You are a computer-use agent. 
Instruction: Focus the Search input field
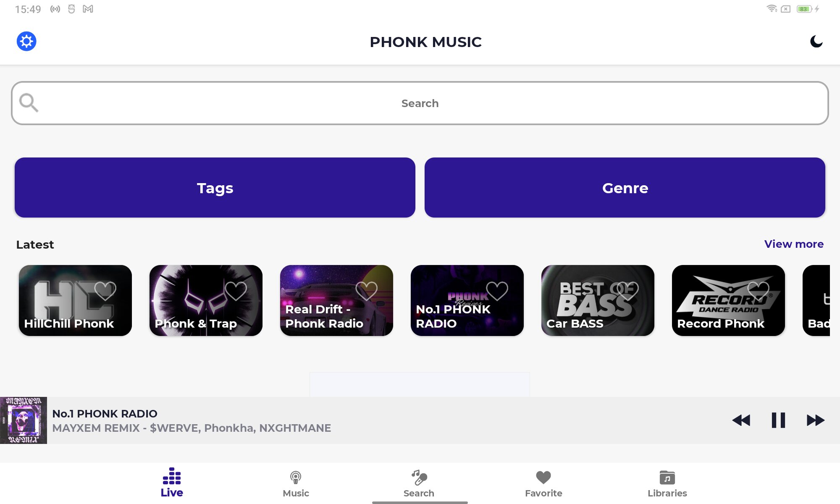click(x=420, y=103)
